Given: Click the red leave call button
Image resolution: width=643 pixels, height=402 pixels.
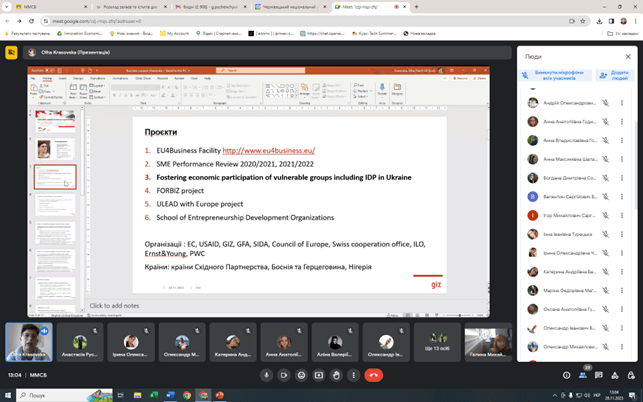Looking at the screenshot, I should (373, 375).
